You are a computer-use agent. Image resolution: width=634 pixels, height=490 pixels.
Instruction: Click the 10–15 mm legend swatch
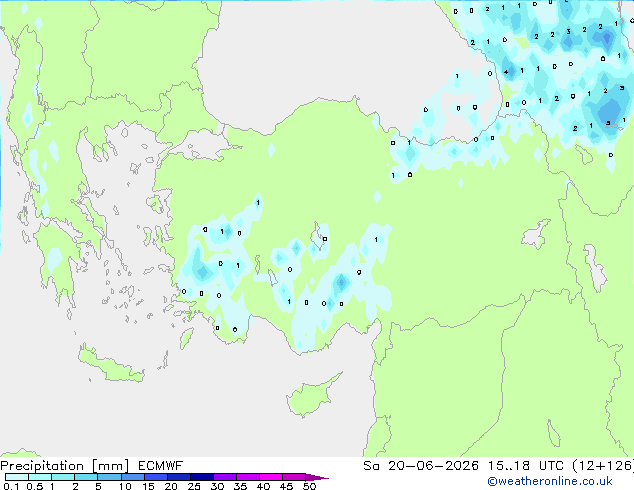(x=132, y=477)
